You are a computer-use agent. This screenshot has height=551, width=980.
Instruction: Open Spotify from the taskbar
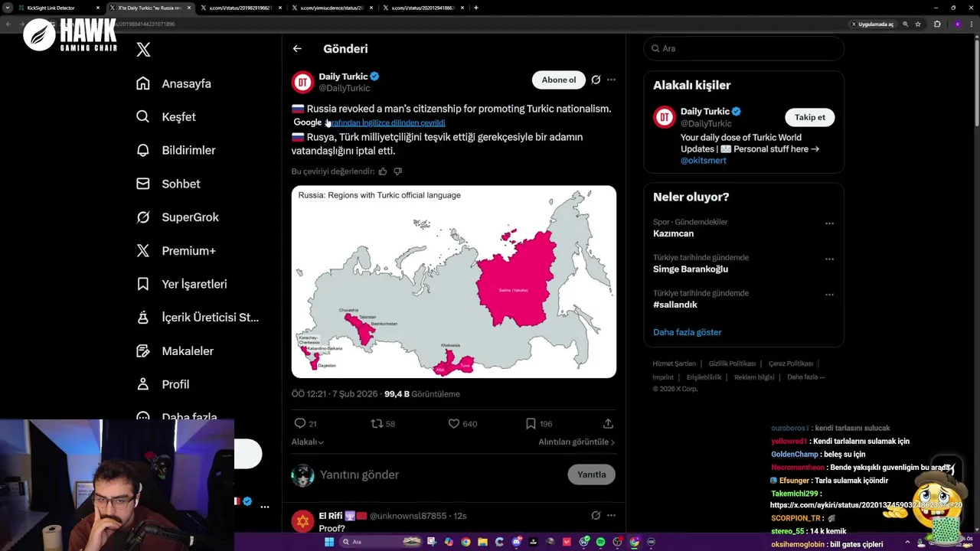tap(600, 542)
